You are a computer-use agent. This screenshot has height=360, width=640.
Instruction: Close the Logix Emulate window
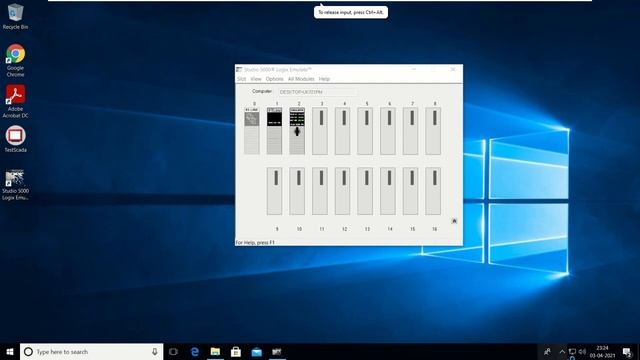tap(453, 69)
